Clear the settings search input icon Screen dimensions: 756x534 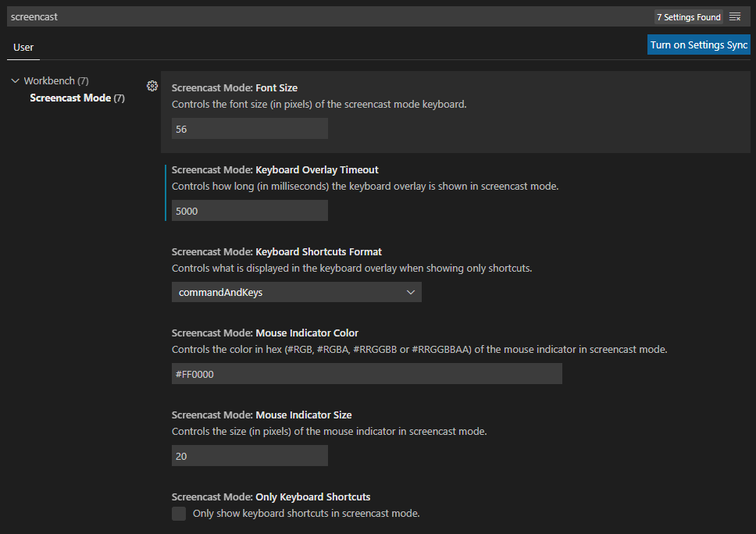pyautogui.click(x=735, y=16)
